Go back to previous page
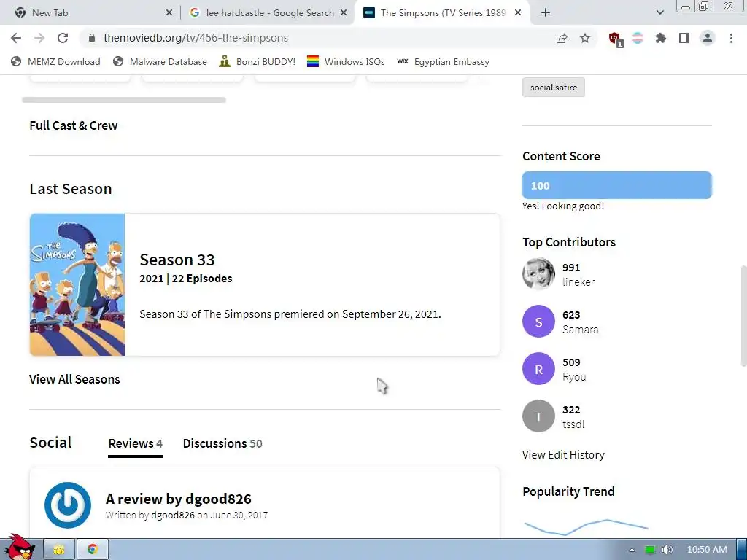The height and width of the screenshot is (560, 747). [16, 38]
